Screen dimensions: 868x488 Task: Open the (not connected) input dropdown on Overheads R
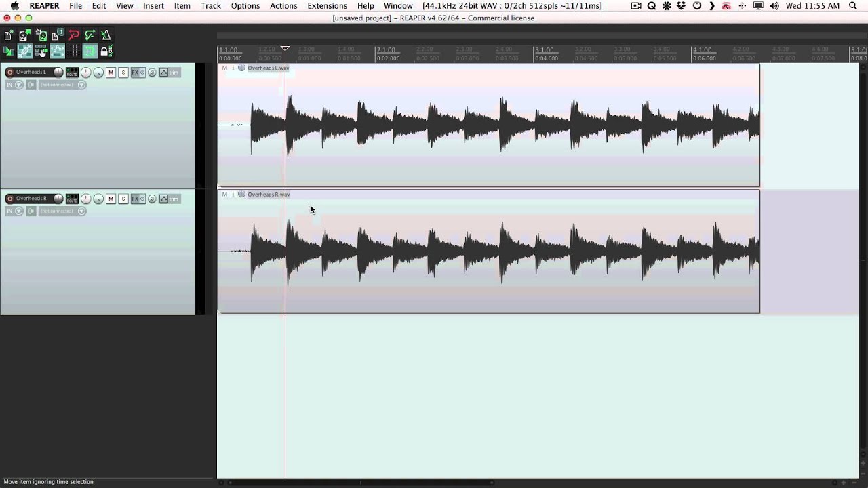tap(62, 211)
